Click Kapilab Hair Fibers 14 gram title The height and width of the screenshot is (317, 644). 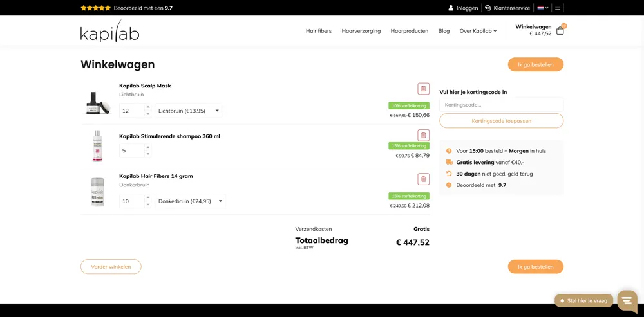pyautogui.click(x=156, y=176)
